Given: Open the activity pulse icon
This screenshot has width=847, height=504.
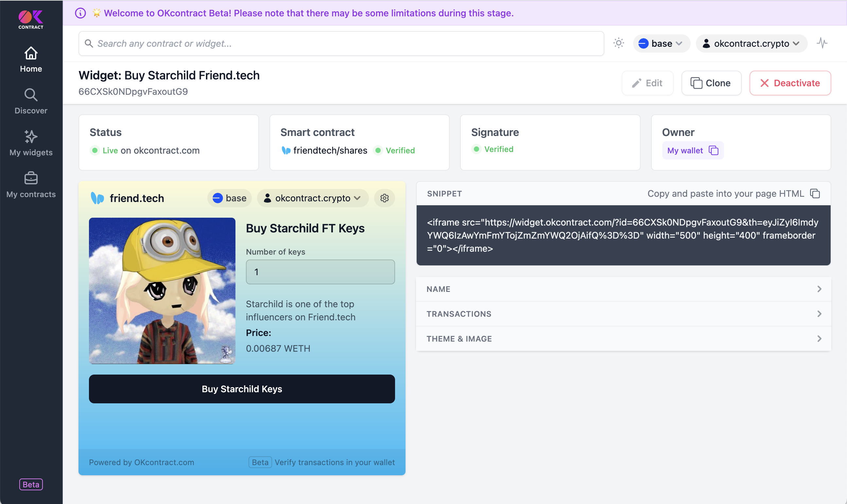Looking at the screenshot, I should pos(822,43).
